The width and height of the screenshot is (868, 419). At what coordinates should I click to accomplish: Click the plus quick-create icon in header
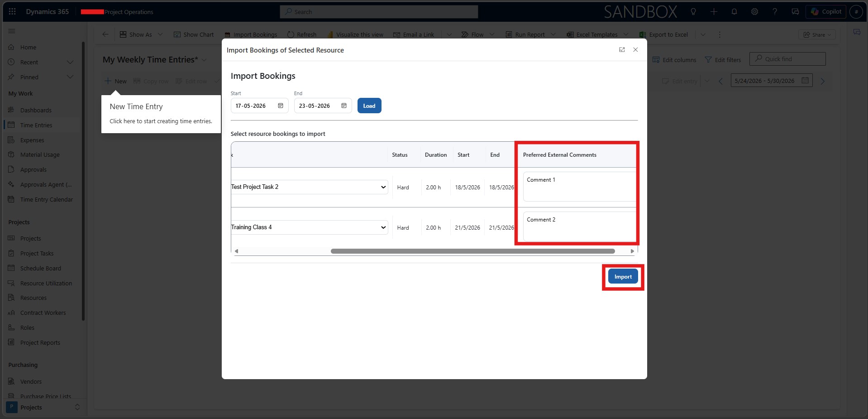pyautogui.click(x=714, y=12)
